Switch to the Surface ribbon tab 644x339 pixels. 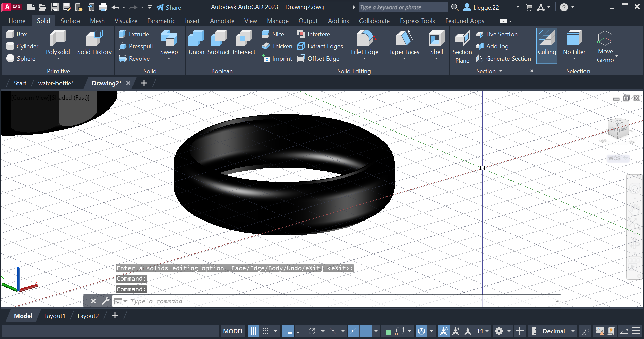click(70, 21)
